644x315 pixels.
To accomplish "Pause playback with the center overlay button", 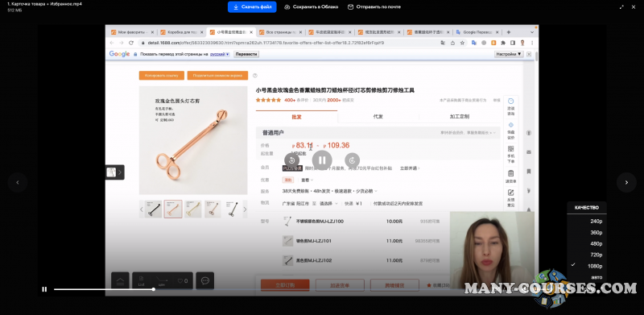I will pyautogui.click(x=322, y=160).
